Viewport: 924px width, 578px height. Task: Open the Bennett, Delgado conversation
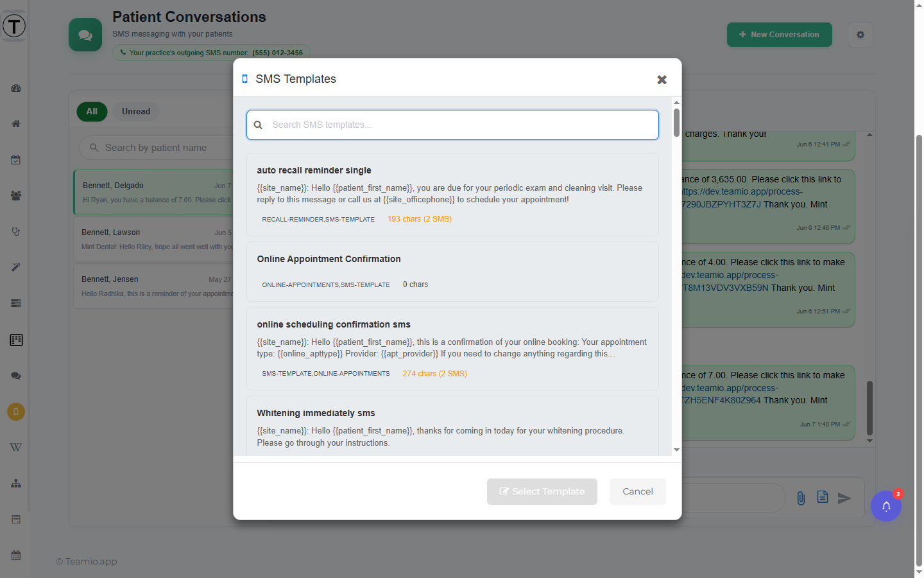click(154, 193)
